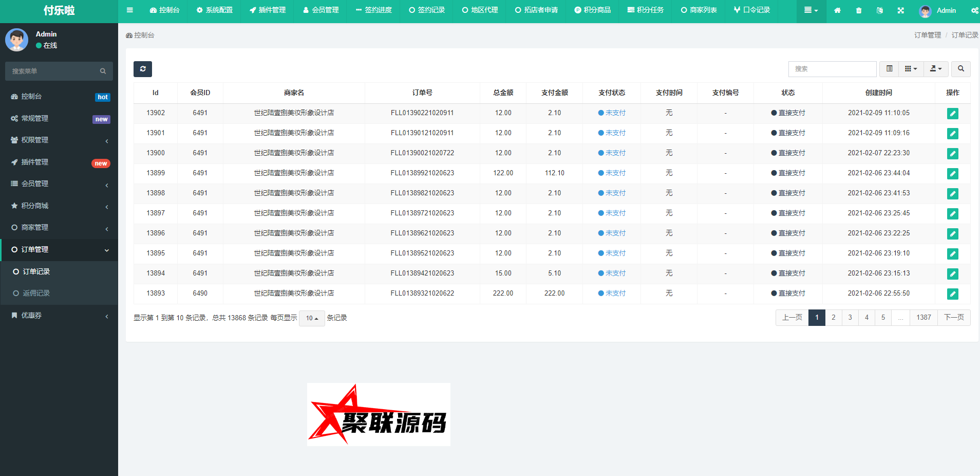Open the top bar list menu dropdown

pyautogui.click(x=811, y=10)
